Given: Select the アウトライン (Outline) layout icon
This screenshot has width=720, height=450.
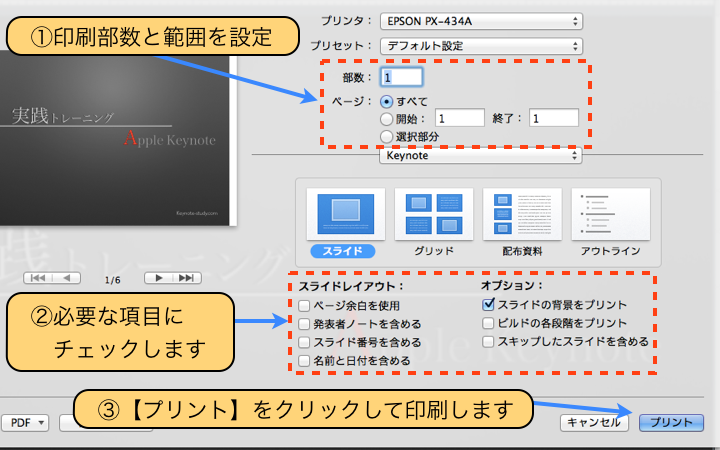Looking at the screenshot, I should [610, 214].
